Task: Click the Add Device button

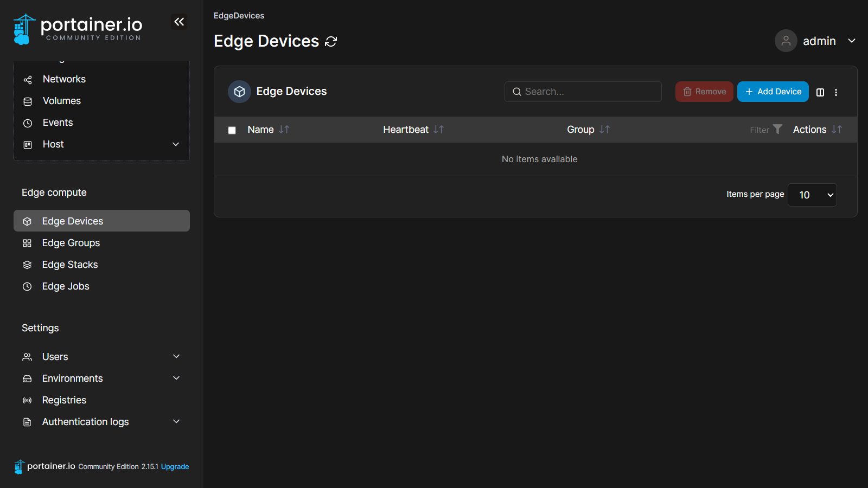Action: (x=773, y=92)
